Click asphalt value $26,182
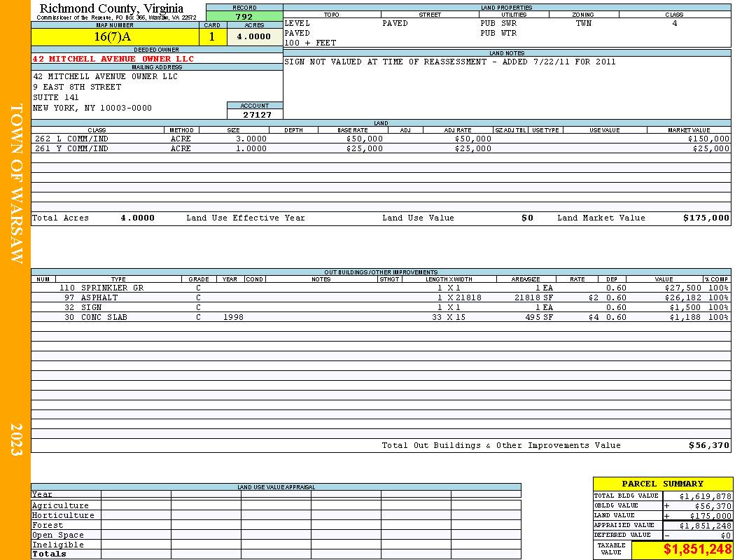 point(683,298)
